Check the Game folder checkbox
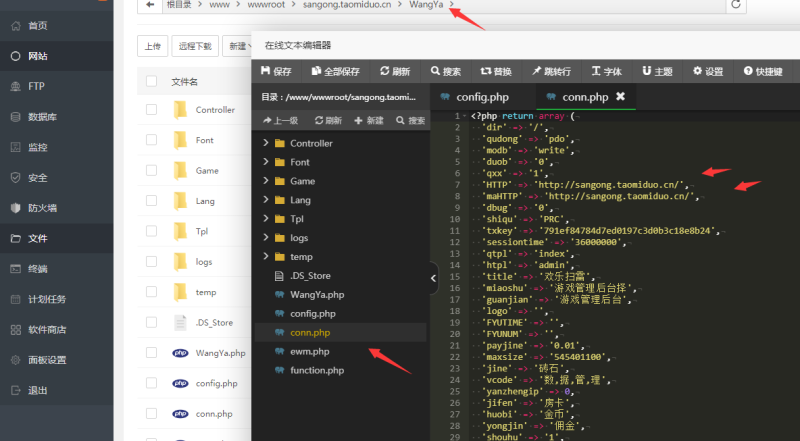The image size is (800, 441). point(152,170)
